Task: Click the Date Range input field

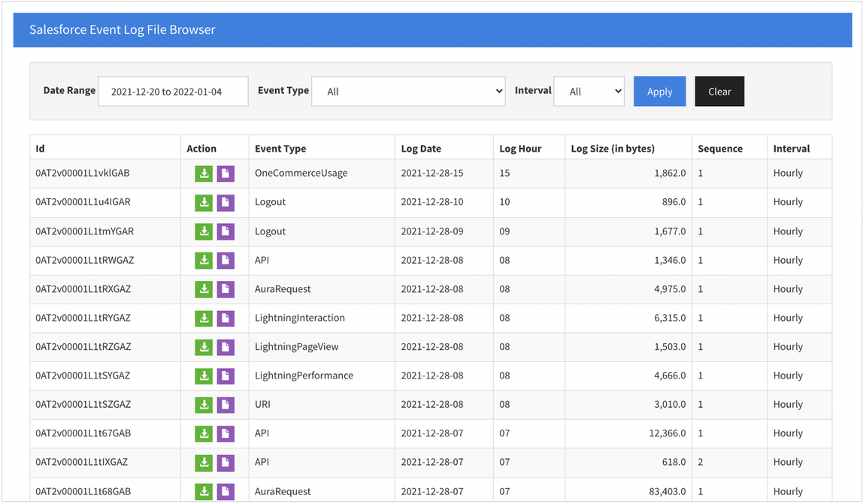Action: (173, 92)
